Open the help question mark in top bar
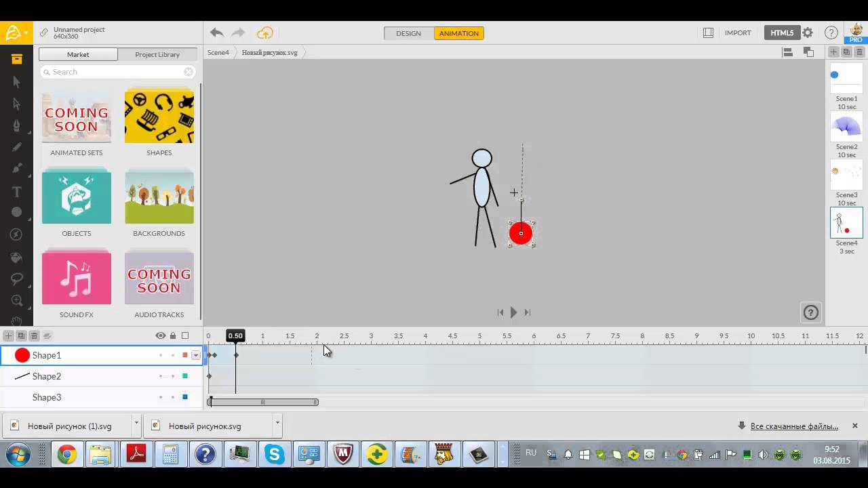 tap(831, 33)
